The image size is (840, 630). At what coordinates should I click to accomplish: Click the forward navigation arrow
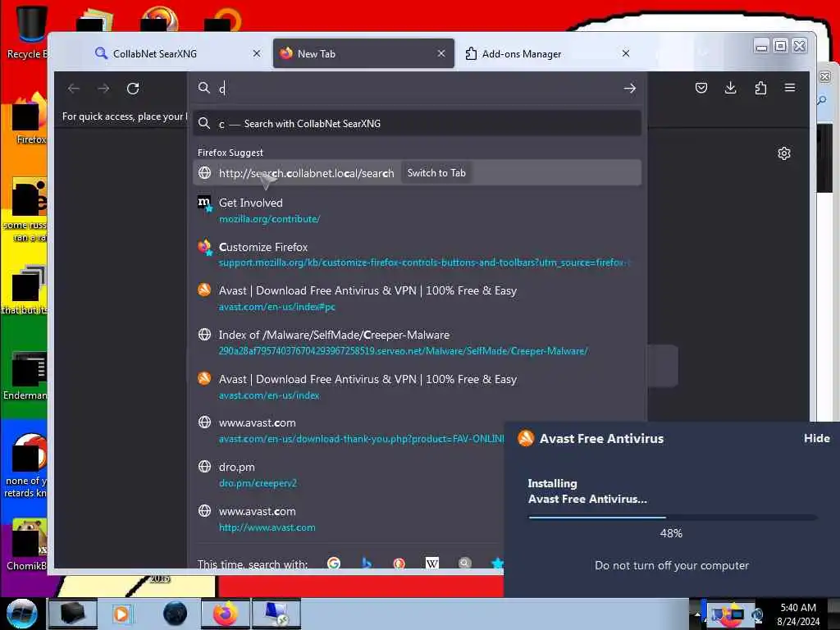[x=103, y=89]
